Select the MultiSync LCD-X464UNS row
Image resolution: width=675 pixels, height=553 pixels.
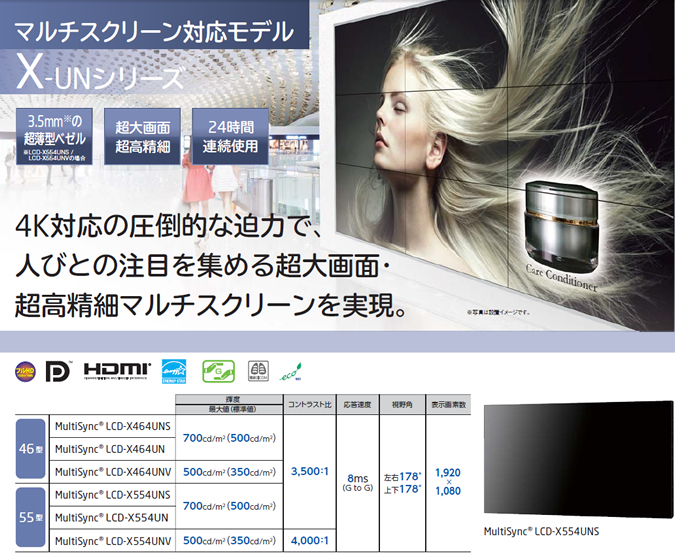(x=113, y=426)
